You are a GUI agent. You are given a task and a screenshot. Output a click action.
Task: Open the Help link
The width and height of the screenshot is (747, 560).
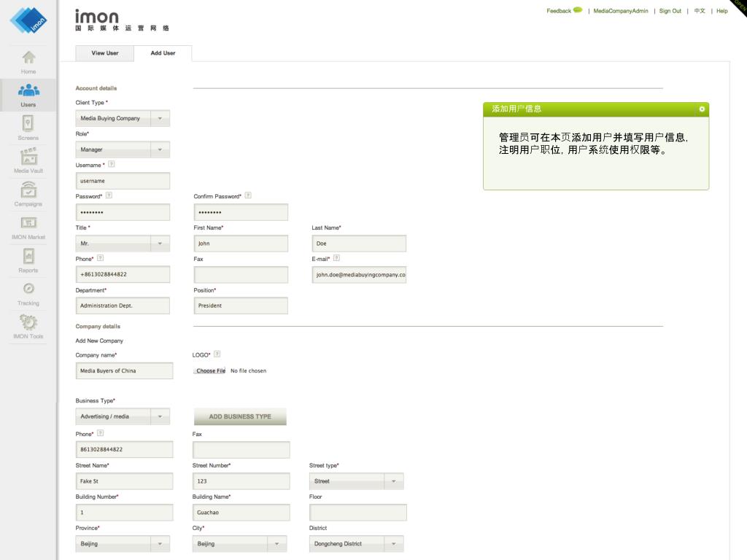tap(721, 11)
